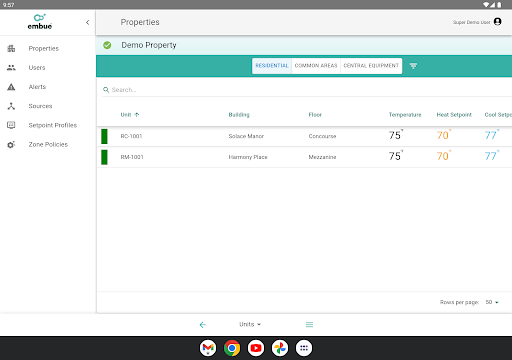Sort by the Temperature column header
Screen dimensions: 512x360
405,115
